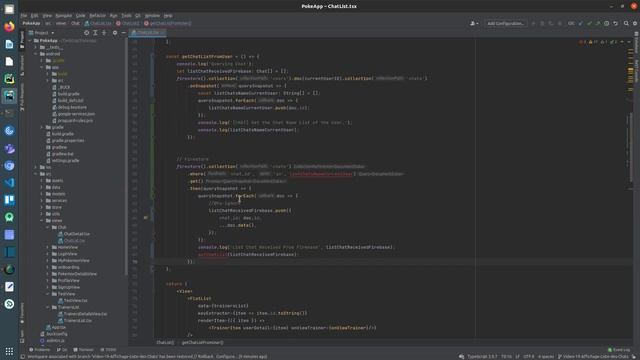The width and height of the screenshot is (640, 360).
Task: Toggle the Project tool window stripe
Action: [22, 40]
